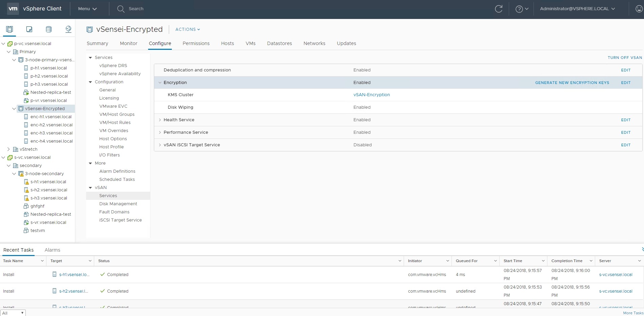Open the Storage inventory view icon
Screen dimensions: 644x316
click(49, 29)
